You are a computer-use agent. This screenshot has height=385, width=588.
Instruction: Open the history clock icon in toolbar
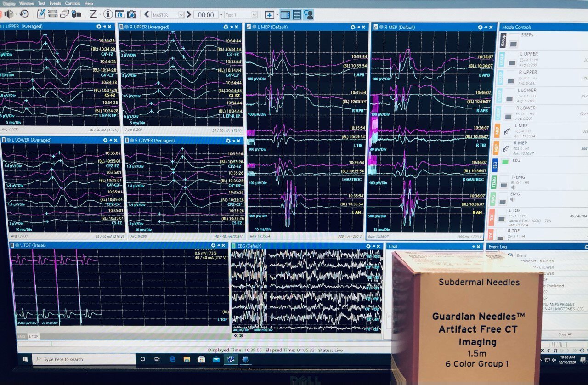tap(24, 14)
